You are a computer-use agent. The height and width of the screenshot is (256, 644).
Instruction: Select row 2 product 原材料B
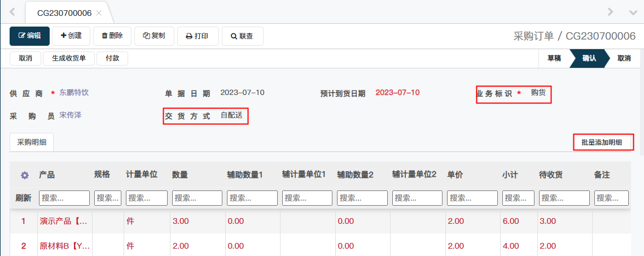[64, 246]
